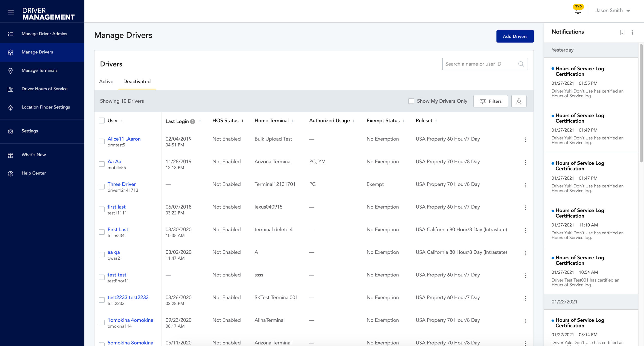The height and width of the screenshot is (346, 644).
Task: Open the hamburger menu icon
Action: [11, 12]
